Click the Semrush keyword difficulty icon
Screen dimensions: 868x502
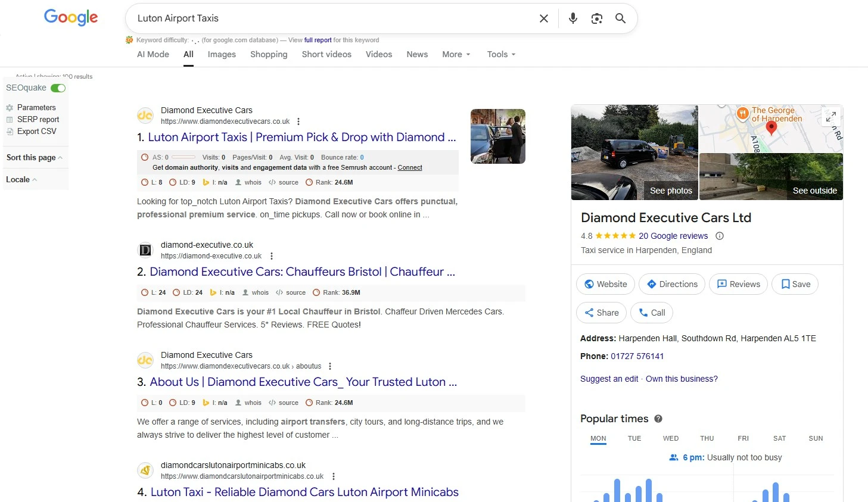pos(129,40)
